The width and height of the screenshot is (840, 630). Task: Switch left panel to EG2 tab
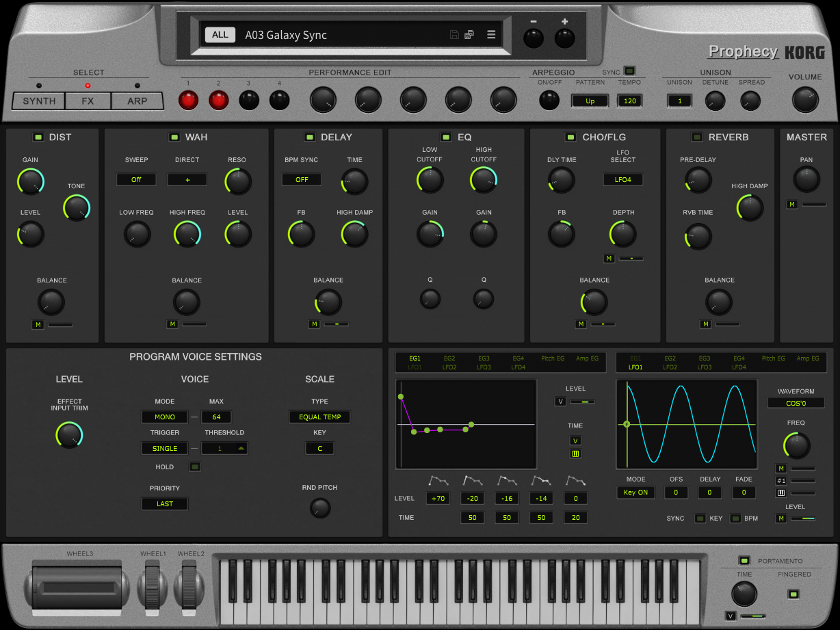pyautogui.click(x=449, y=358)
